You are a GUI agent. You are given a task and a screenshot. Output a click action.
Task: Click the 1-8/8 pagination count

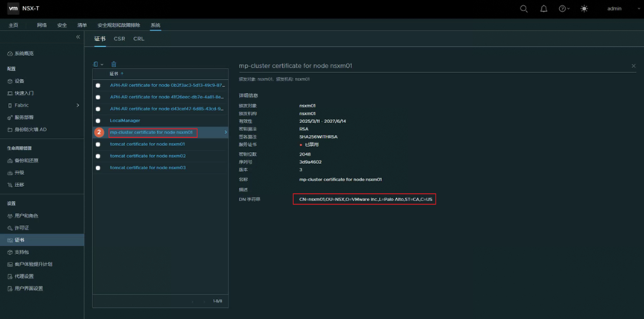coord(217,301)
